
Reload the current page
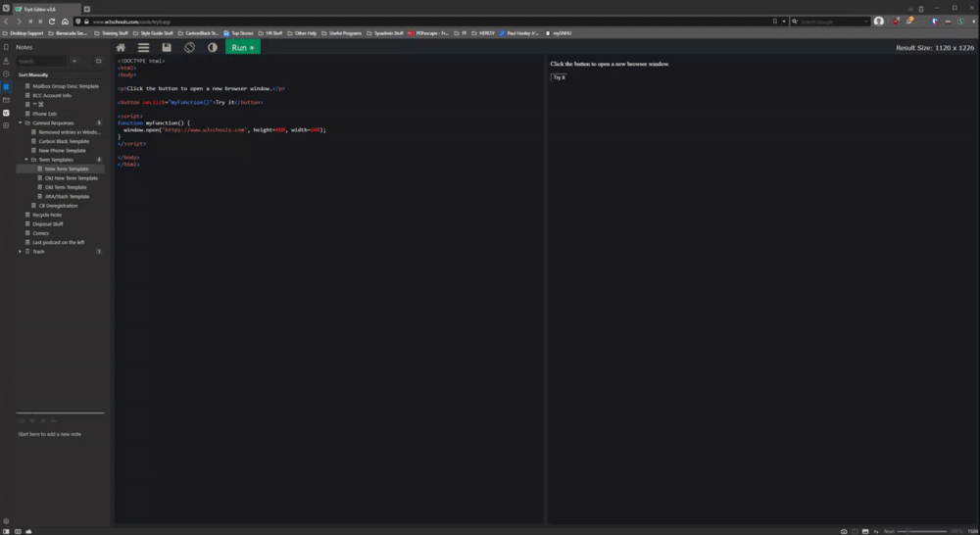[x=52, y=22]
